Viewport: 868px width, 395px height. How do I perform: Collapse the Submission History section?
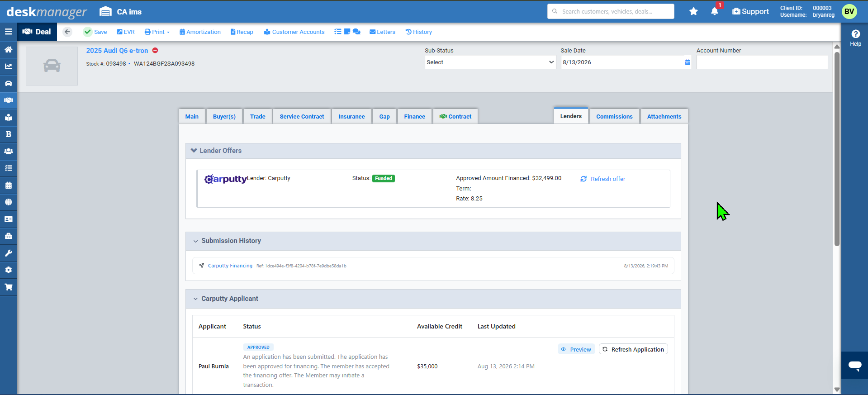point(195,241)
